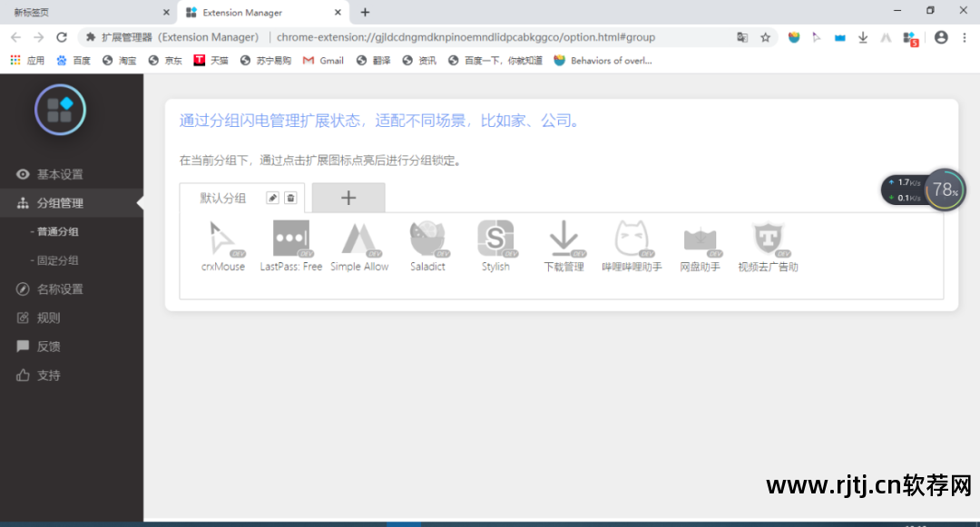This screenshot has width=980, height=527.
Task: Delete the 默认分组 group via trash icon
Action: 291,197
